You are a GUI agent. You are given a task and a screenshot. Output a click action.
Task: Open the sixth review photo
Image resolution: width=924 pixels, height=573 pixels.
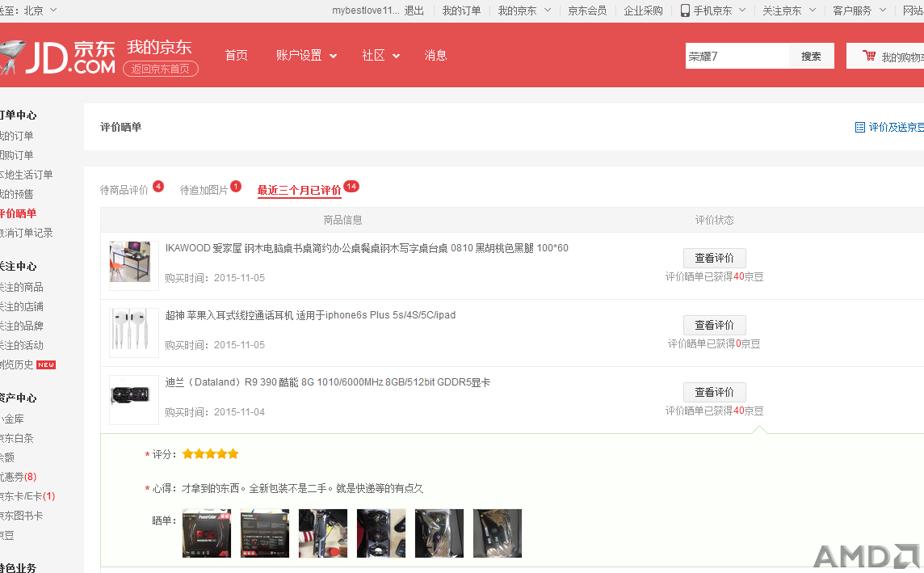click(x=498, y=533)
